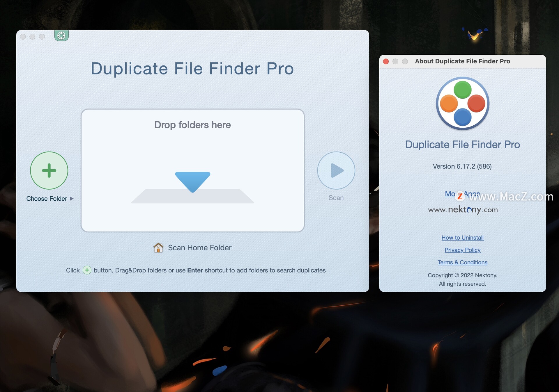Click the Version 6.17.2 text
The height and width of the screenshot is (392, 559).
(462, 166)
